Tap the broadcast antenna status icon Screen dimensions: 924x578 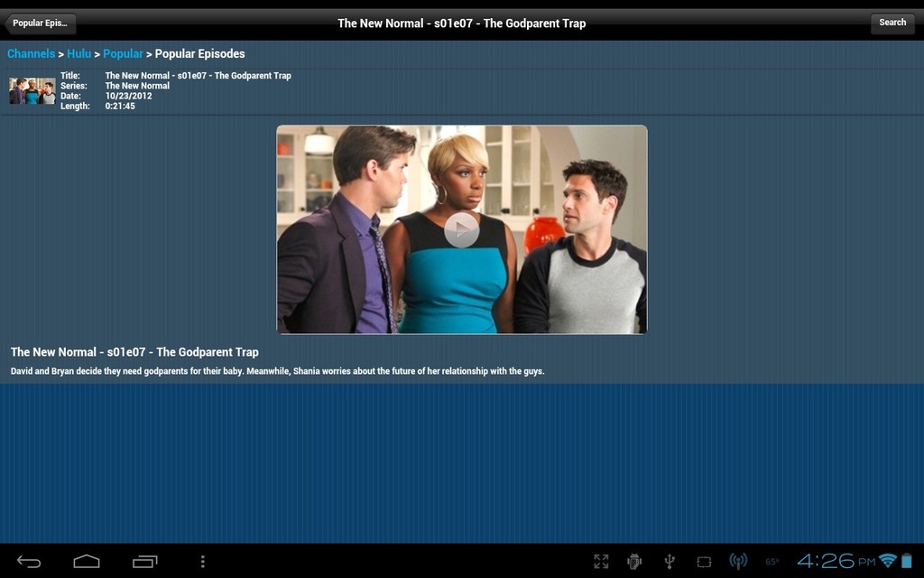tap(738, 562)
